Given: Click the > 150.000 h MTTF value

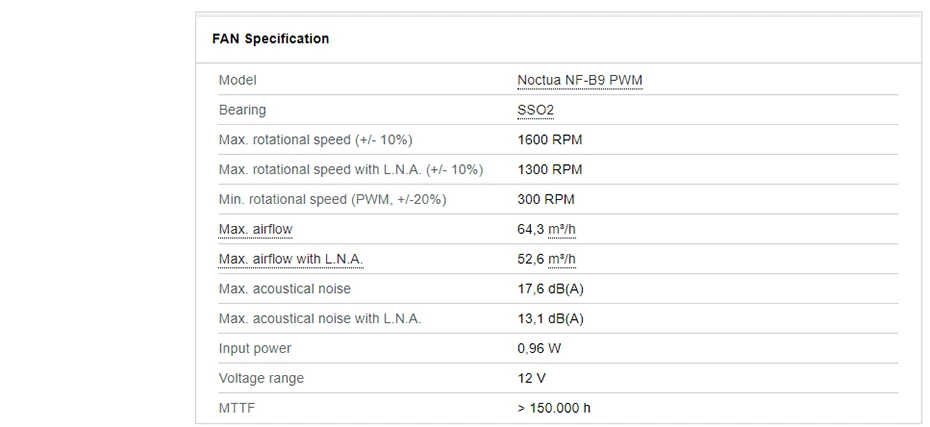Looking at the screenshot, I should [x=553, y=409].
